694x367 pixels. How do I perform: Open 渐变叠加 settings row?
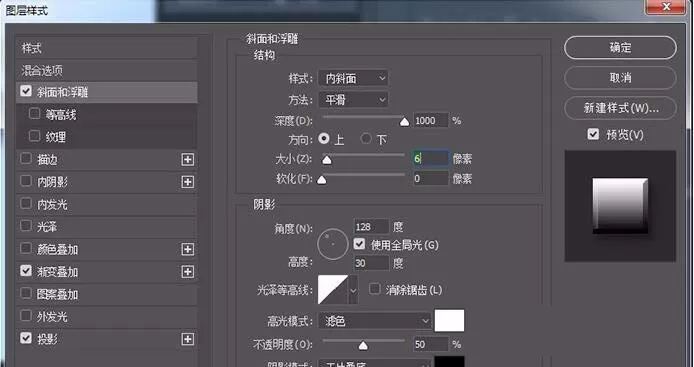point(107,271)
